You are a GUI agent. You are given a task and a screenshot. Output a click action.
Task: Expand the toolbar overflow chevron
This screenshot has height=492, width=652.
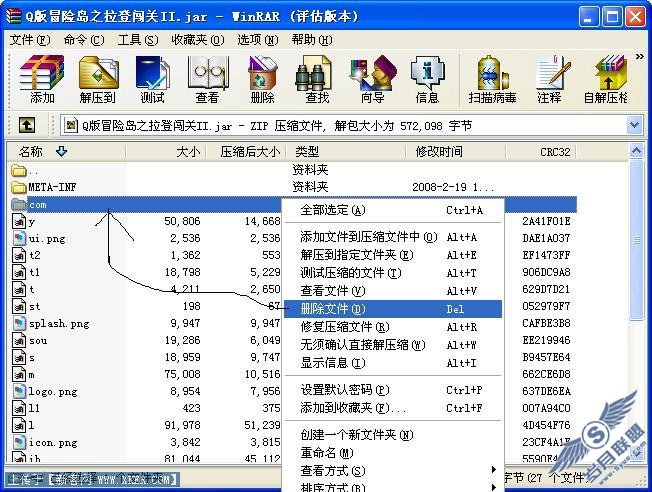point(640,57)
